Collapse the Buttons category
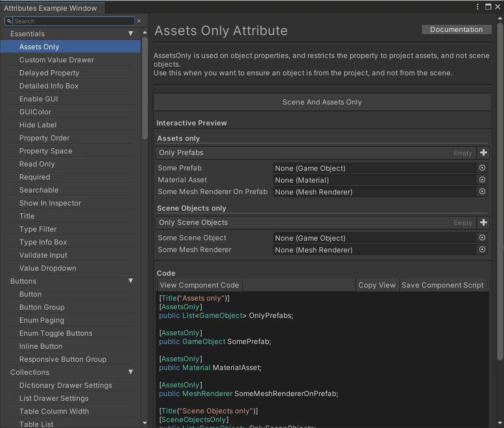The image size is (504, 428). pos(131,281)
